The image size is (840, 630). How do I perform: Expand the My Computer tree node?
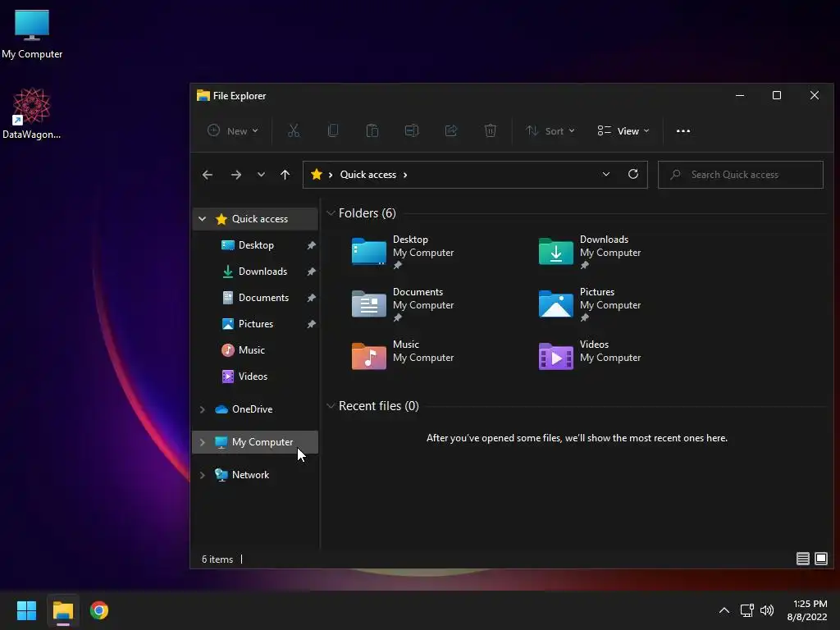[x=203, y=442]
